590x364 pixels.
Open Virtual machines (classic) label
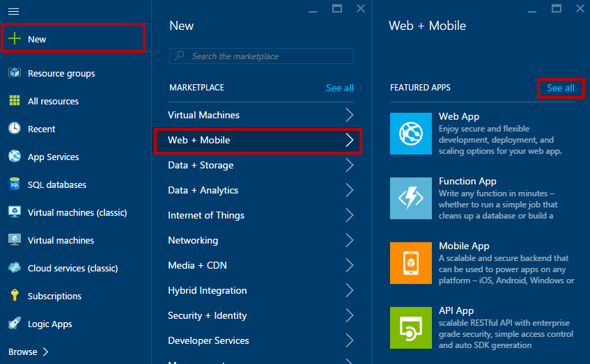click(x=77, y=212)
